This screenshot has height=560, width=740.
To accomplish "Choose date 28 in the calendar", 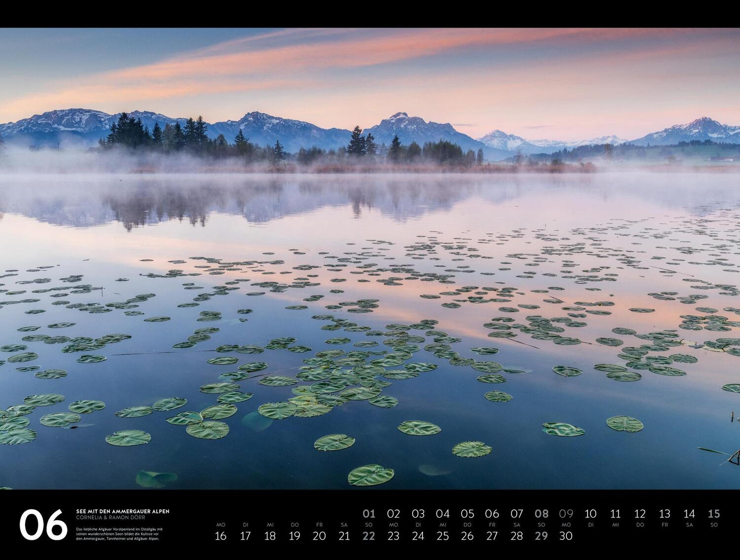I will pos(517,536).
